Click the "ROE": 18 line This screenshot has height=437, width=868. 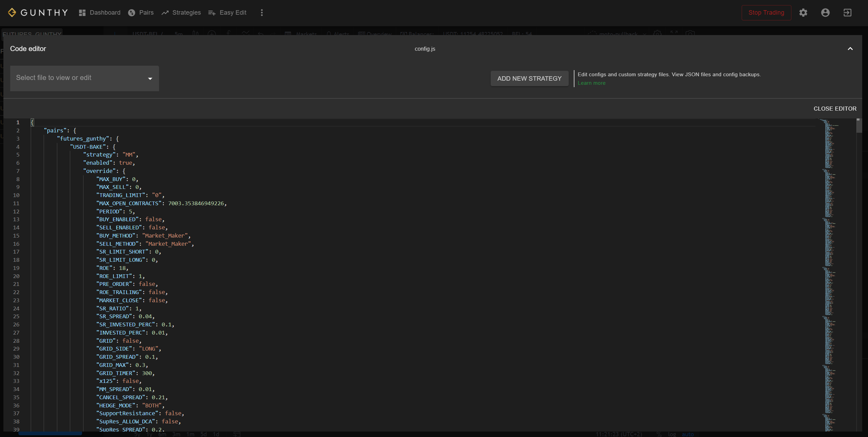click(x=112, y=268)
